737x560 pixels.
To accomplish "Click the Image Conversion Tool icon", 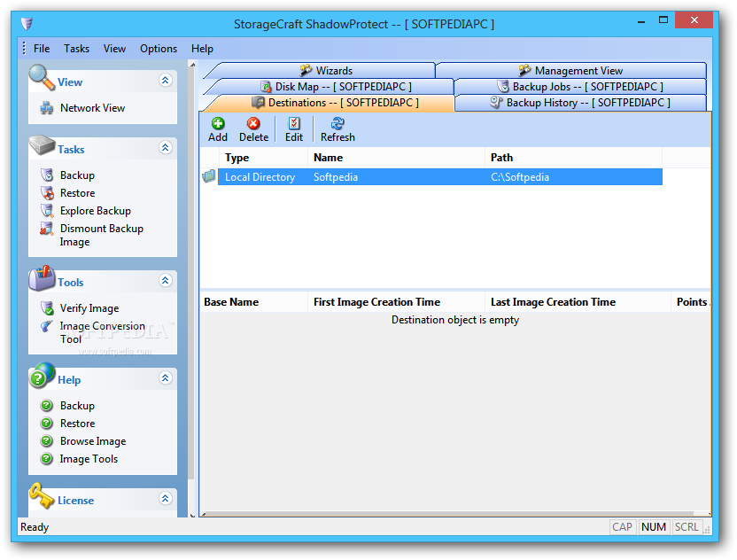I will [47, 326].
